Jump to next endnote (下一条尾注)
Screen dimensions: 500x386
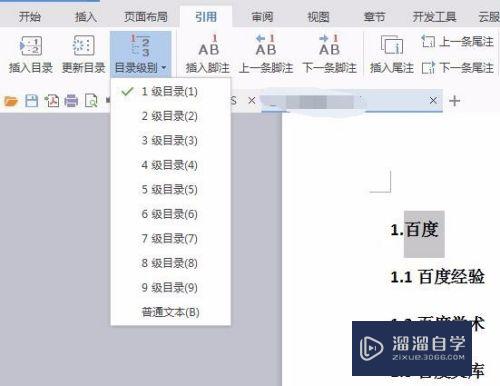click(457, 68)
